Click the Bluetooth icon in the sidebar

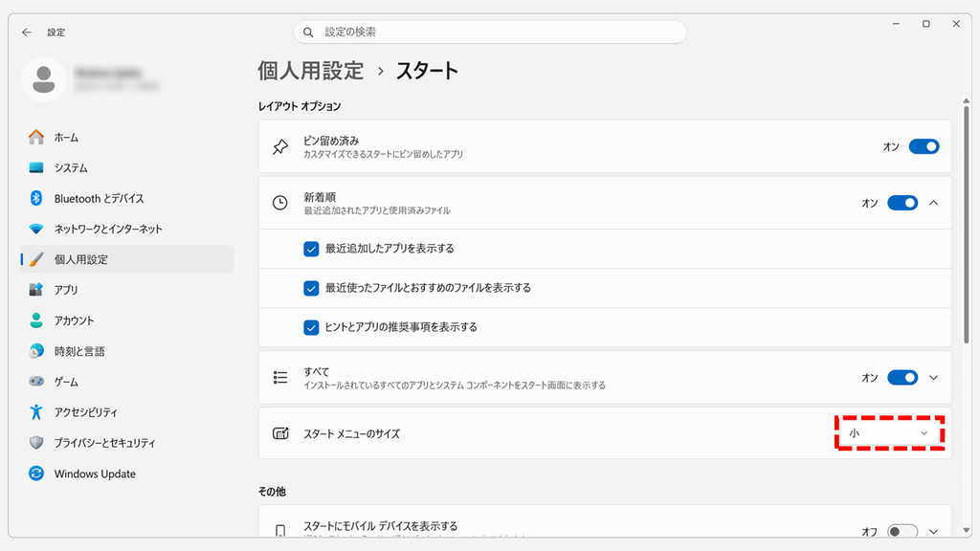[x=36, y=198]
